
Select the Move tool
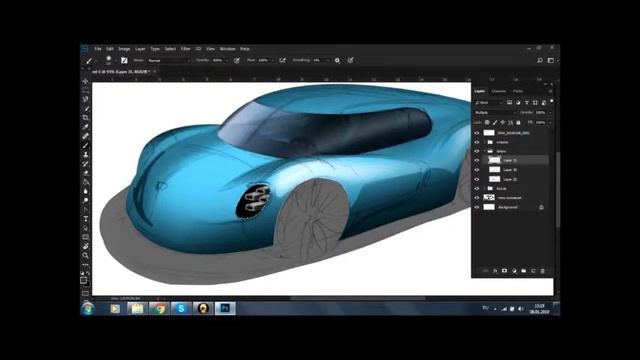click(85, 81)
